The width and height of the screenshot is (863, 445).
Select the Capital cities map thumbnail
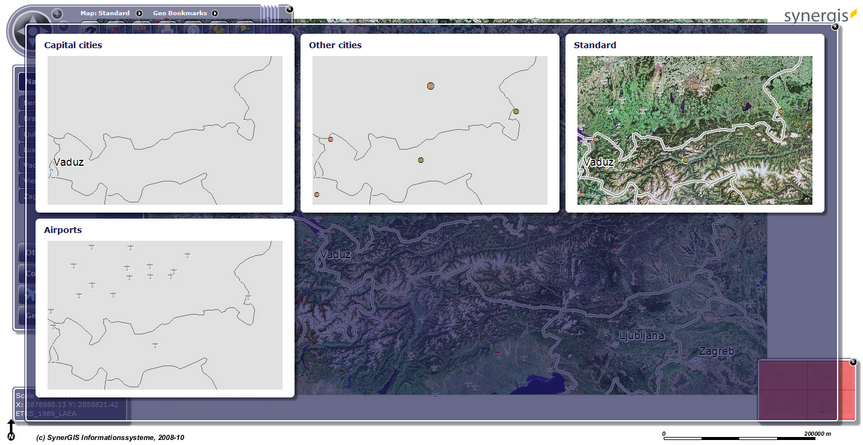coord(165,130)
